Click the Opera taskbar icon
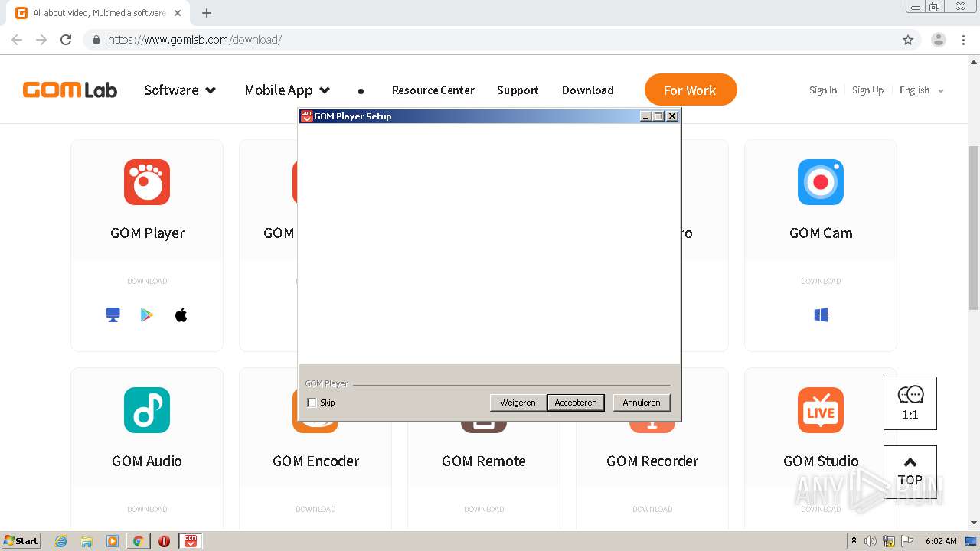 [x=164, y=541]
